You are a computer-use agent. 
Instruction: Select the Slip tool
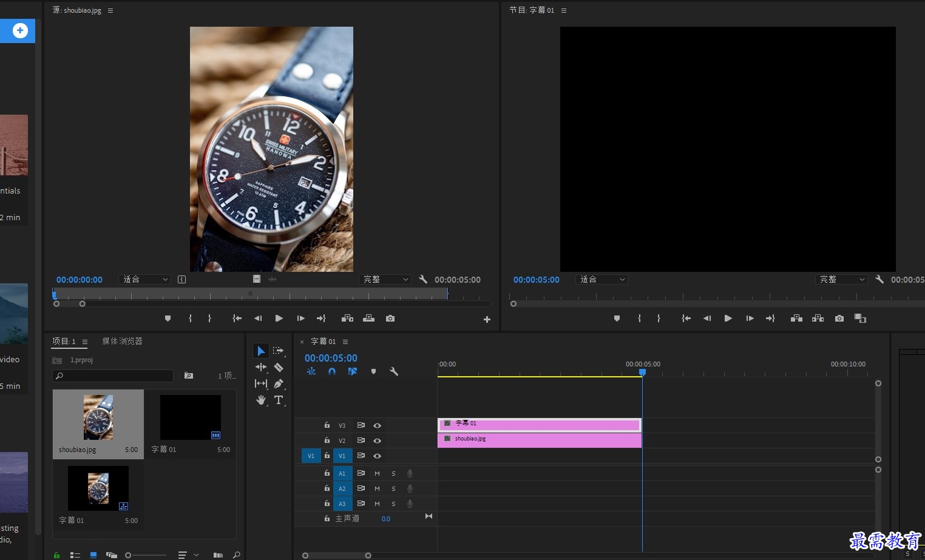point(261,383)
